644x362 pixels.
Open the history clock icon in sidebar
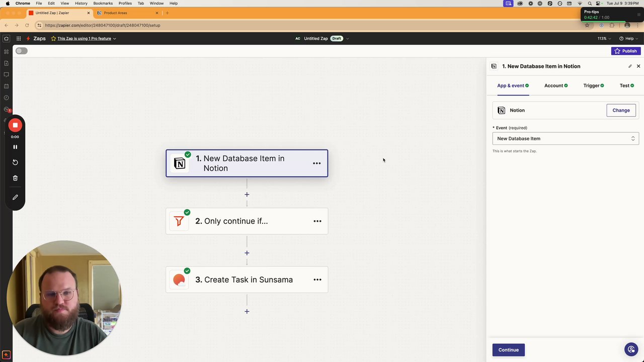(x=6, y=98)
